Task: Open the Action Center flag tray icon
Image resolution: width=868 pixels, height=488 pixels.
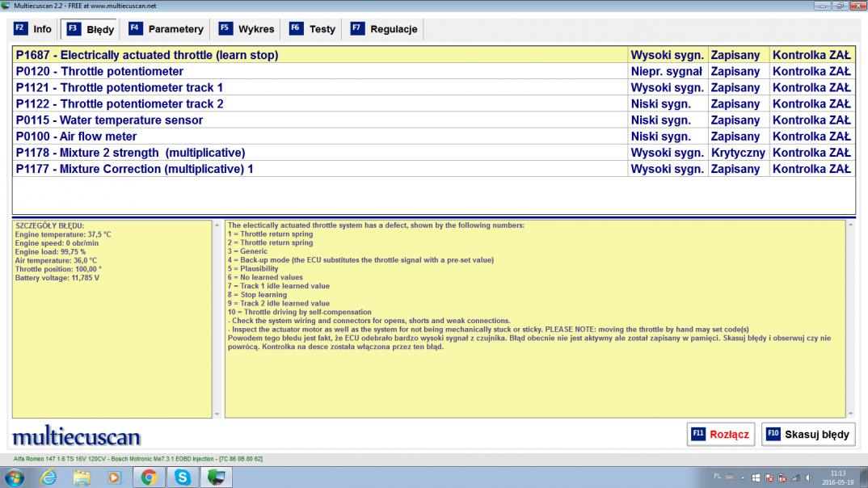Action: [769, 477]
